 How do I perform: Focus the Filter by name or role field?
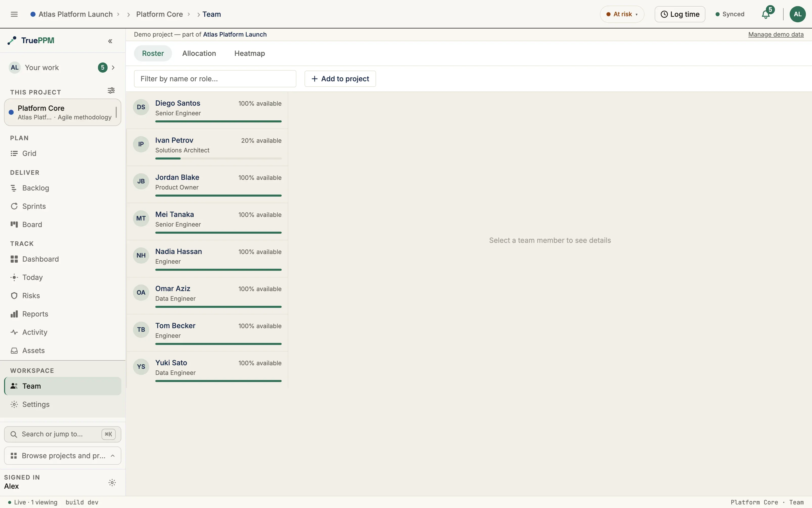pos(215,79)
